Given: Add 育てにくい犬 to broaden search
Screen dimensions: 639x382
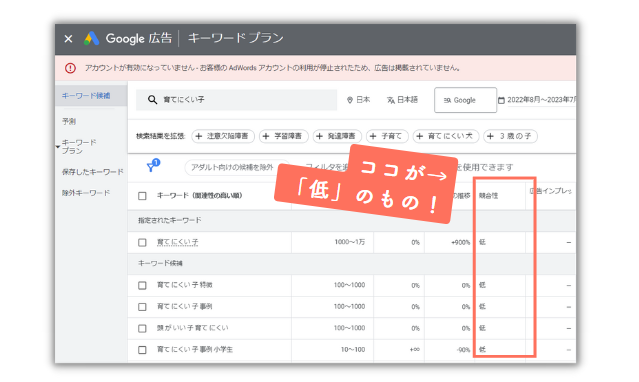Looking at the screenshot, I should [x=446, y=136].
